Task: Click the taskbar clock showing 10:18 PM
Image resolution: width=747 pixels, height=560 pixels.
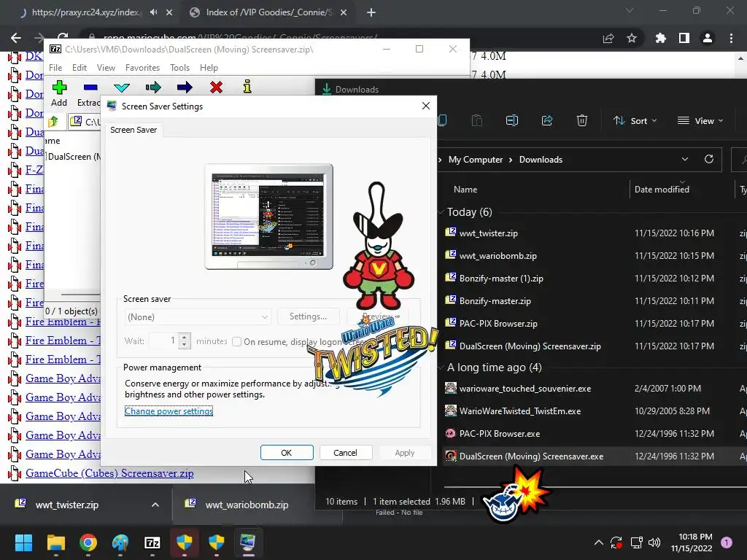Action: click(692, 542)
